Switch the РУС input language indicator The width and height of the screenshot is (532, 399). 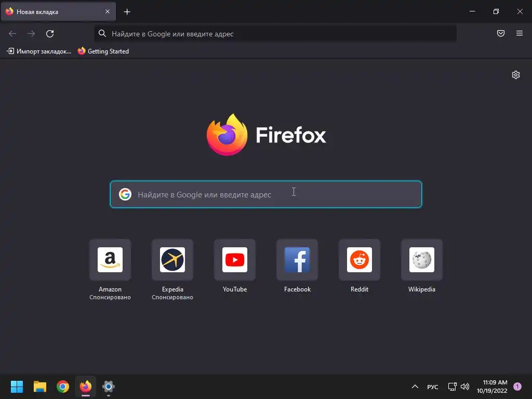click(433, 387)
